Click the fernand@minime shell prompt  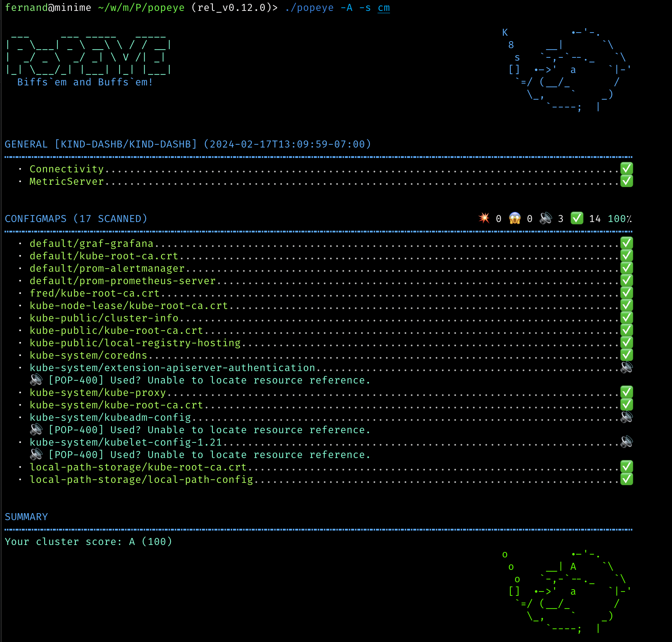47,7
